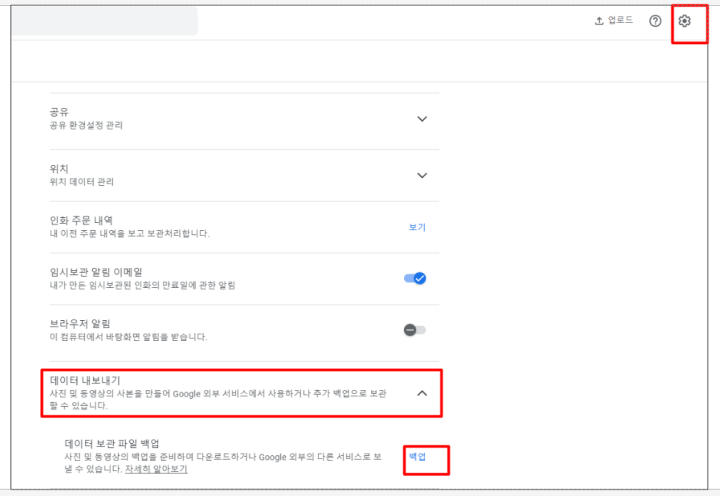Viewport: 720px width, 496px height.
Task: Open the settings gear icon
Action: [x=684, y=21]
